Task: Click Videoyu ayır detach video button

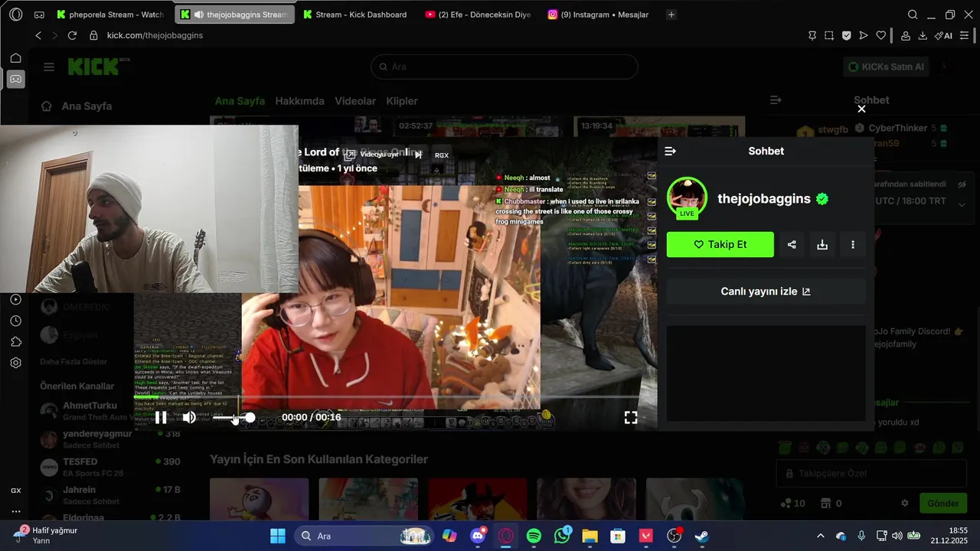Action: click(371, 155)
